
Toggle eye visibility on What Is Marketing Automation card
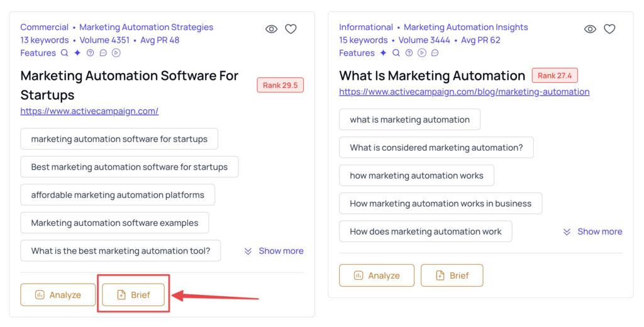click(x=590, y=29)
